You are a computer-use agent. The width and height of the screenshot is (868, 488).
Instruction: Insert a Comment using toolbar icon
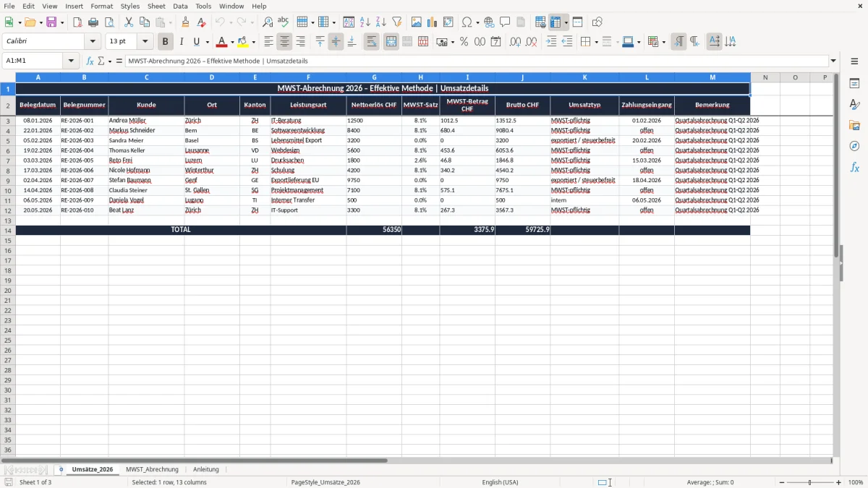505,22
